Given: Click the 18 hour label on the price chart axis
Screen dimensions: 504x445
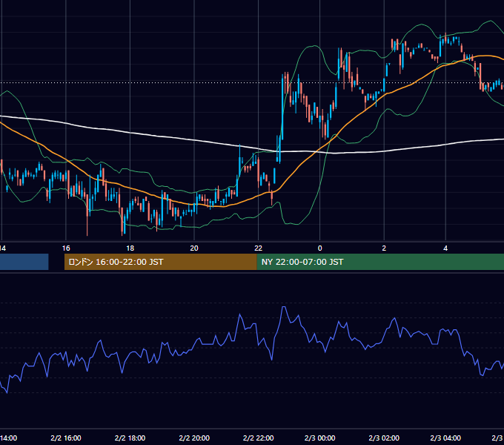Looking at the screenshot, I should 130,248.
